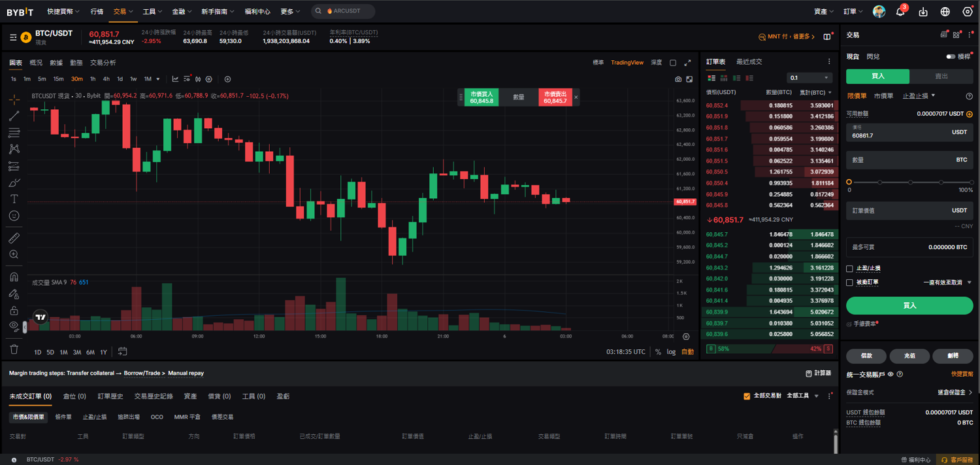The height and width of the screenshot is (465, 980).
Task: Expand the 止盈止損 order type dropdown
Action: (x=919, y=96)
